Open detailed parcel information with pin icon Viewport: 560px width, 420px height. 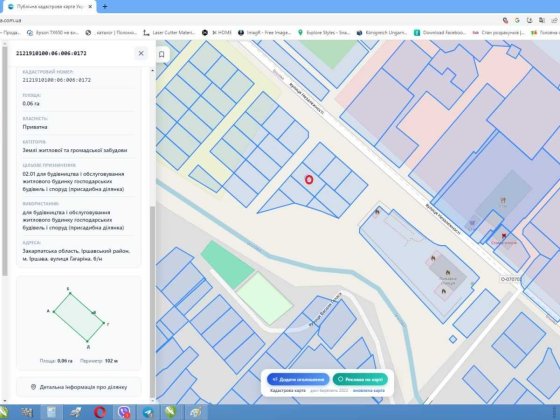pos(79,387)
